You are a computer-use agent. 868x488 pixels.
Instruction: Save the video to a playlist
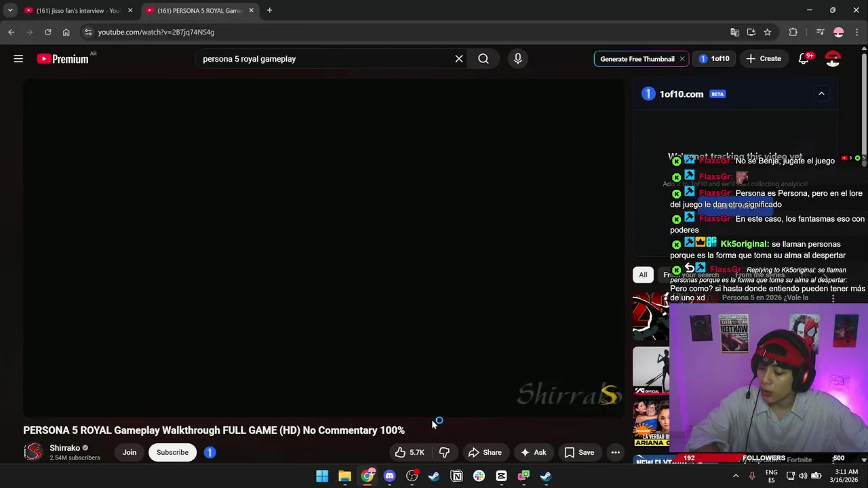coord(580,453)
